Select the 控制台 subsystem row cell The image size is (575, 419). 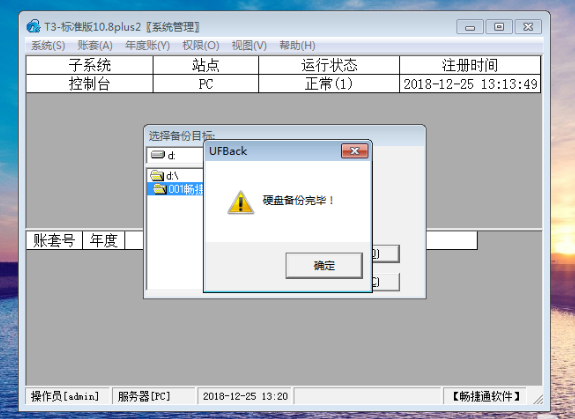[x=89, y=84]
